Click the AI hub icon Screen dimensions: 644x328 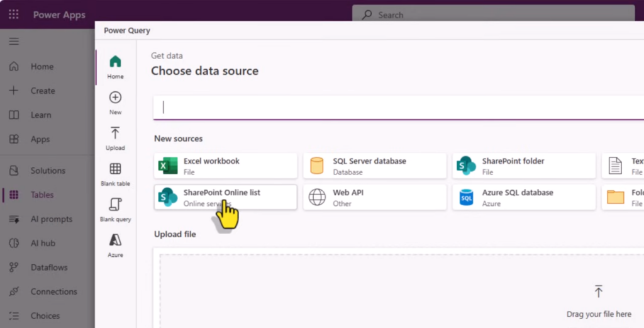pyautogui.click(x=14, y=243)
